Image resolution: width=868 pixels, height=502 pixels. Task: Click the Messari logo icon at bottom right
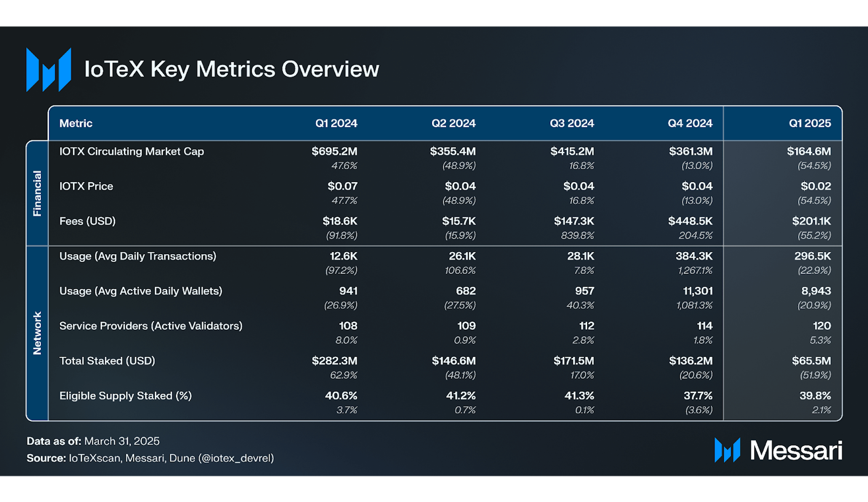click(727, 450)
